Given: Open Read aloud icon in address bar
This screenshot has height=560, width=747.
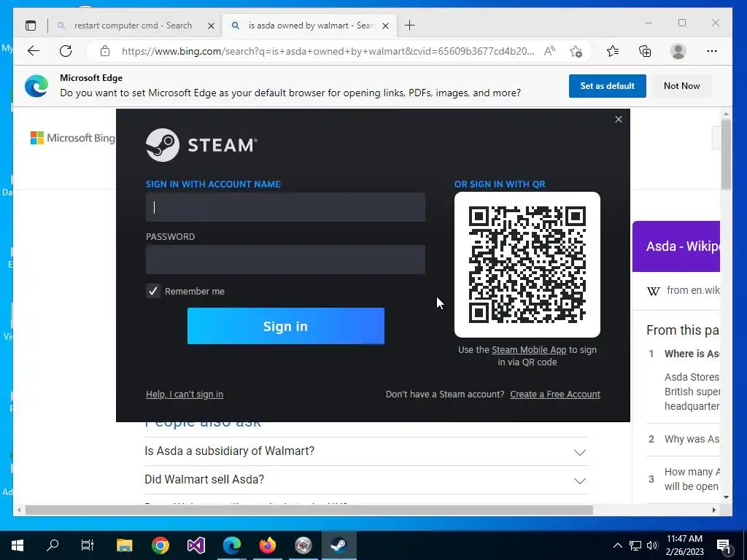Looking at the screenshot, I should tap(549, 51).
